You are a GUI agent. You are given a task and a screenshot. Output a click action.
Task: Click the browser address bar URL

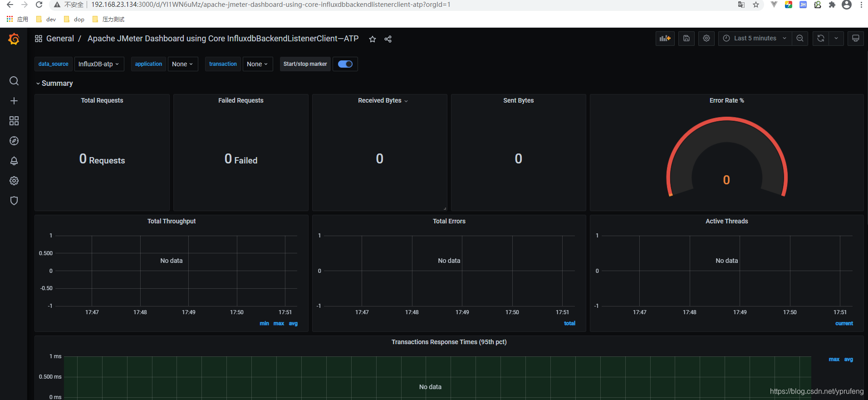point(271,5)
